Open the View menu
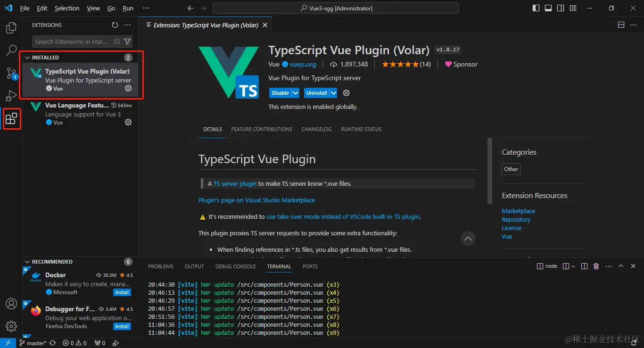The width and height of the screenshot is (644, 348). (x=93, y=8)
